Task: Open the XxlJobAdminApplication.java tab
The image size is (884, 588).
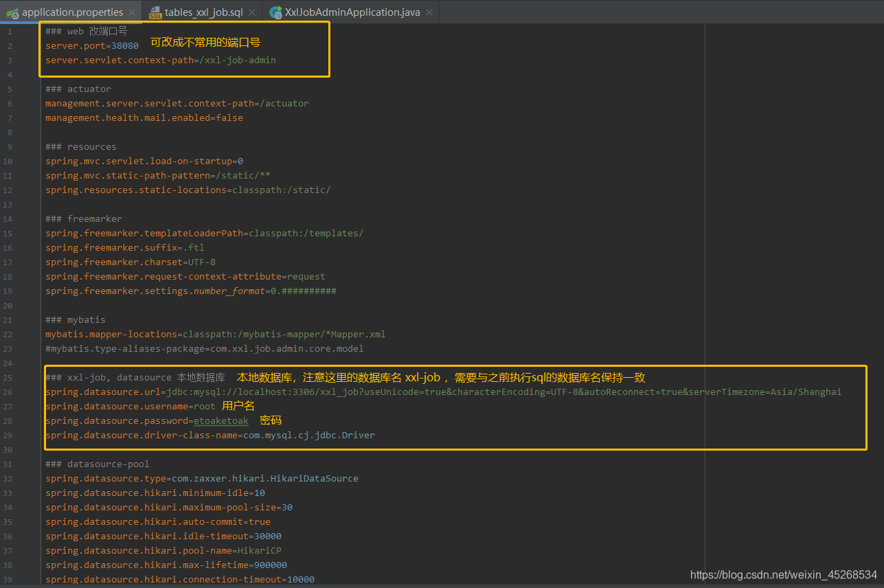Action: [352, 12]
